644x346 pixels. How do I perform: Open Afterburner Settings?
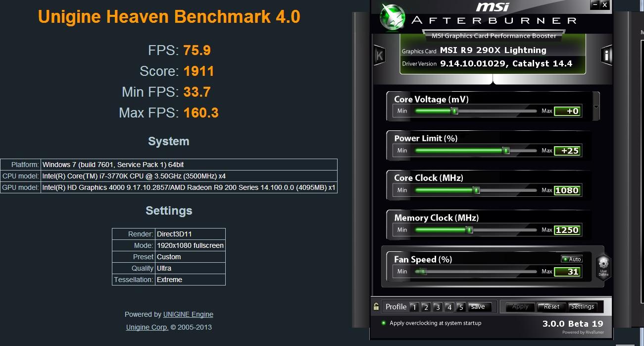click(583, 307)
